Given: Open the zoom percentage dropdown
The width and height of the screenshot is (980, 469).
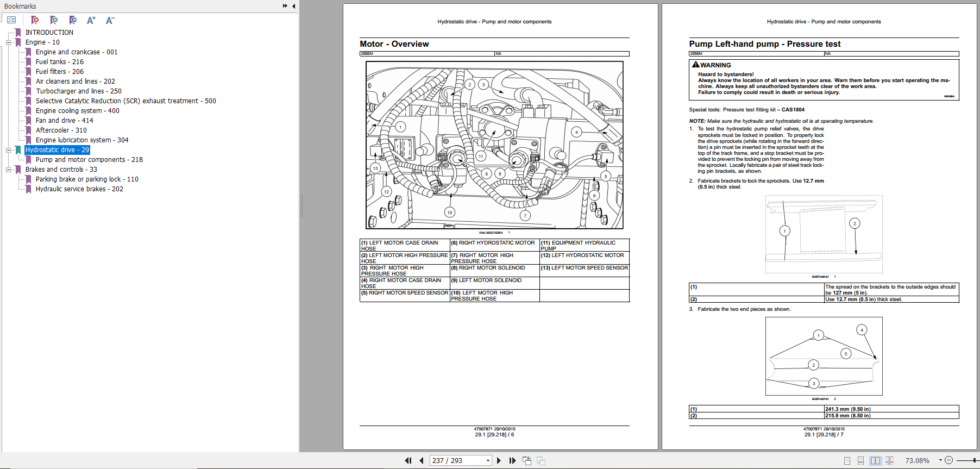Looking at the screenshot, I should [x=940, y=460].
